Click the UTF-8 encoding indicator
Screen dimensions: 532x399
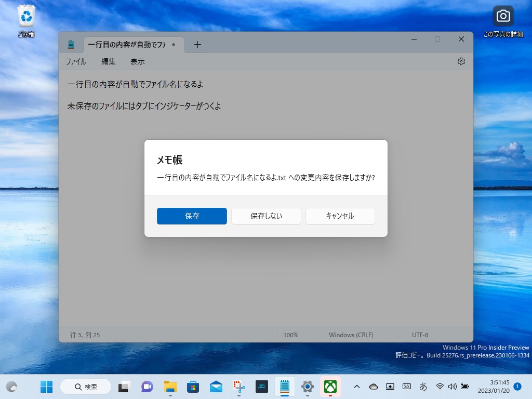coord(420,335)
